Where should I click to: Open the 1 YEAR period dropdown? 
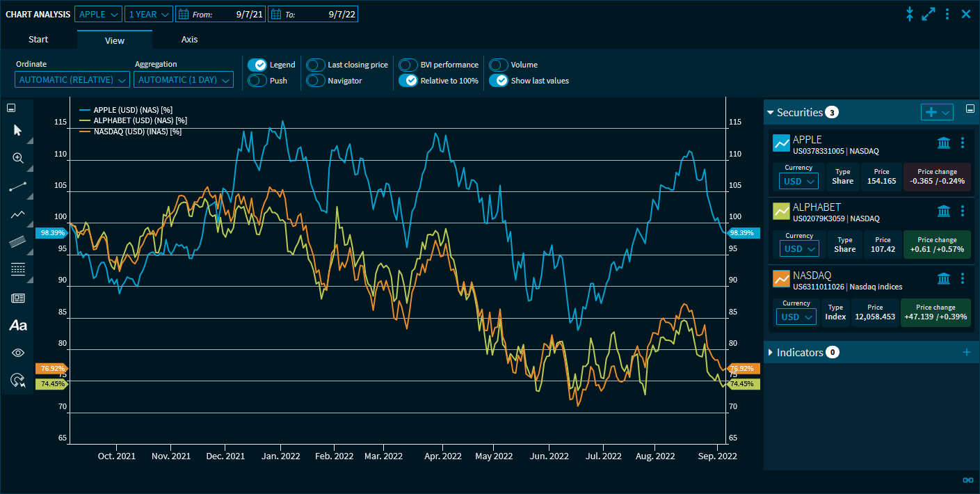point(149,14)
